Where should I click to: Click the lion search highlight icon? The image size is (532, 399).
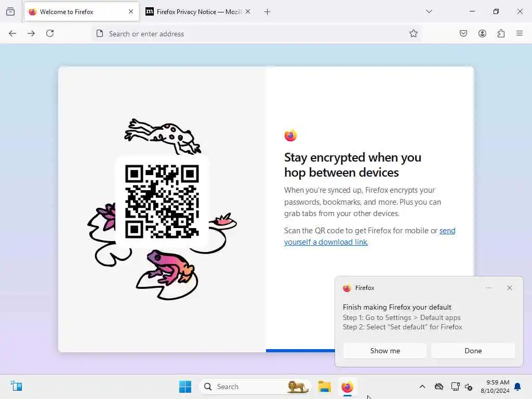click(x=298, y=387)
